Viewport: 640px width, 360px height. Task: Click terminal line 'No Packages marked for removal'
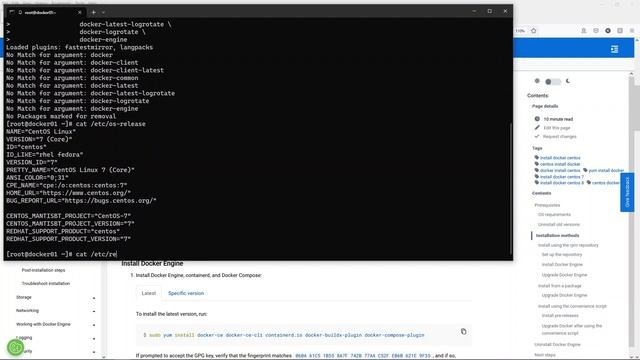point(61,116)
